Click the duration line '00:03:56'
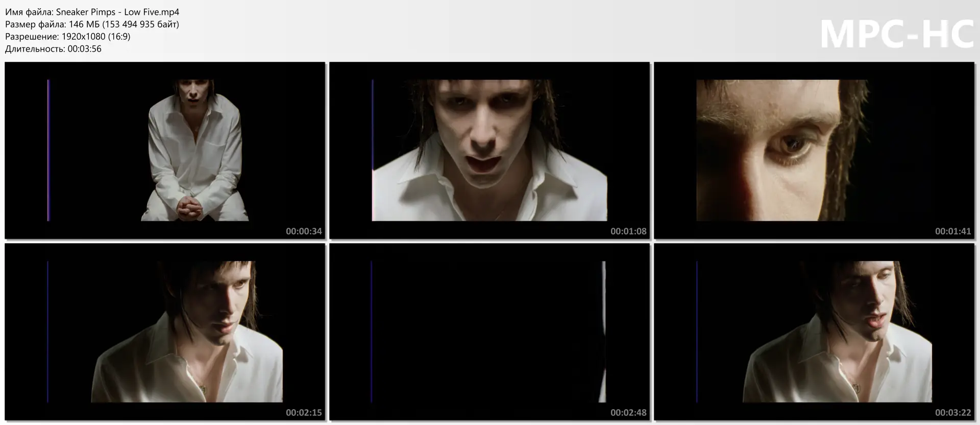 pos(85,49)
